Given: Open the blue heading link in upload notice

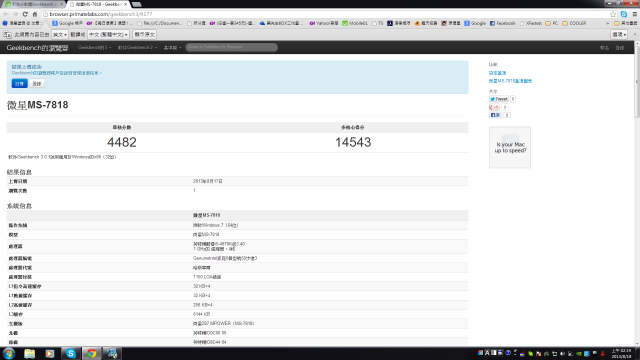Looking at the screenshot, I should coord(27,67).
